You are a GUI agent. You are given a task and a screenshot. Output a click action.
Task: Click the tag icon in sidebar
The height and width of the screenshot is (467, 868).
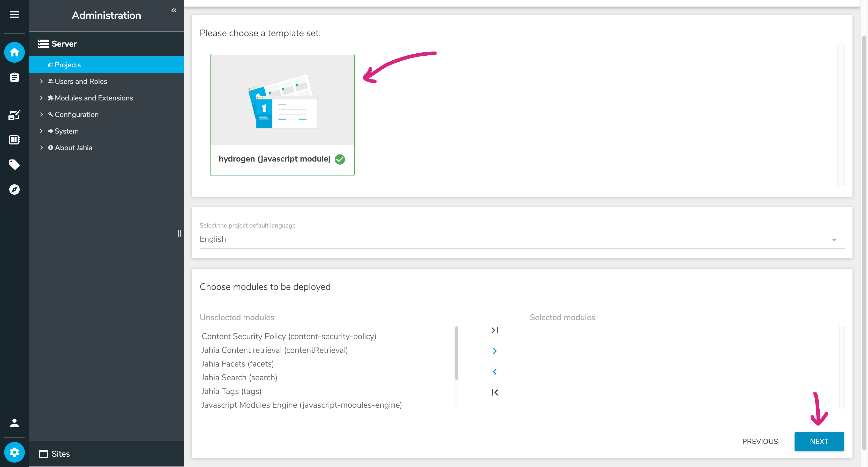click(x=14, y=165)
